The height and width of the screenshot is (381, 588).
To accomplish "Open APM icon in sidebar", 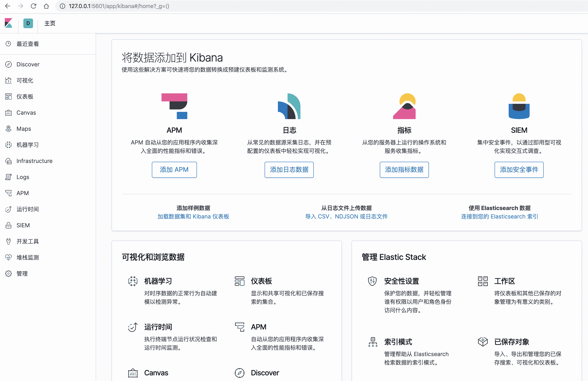I will pos(8,193).
